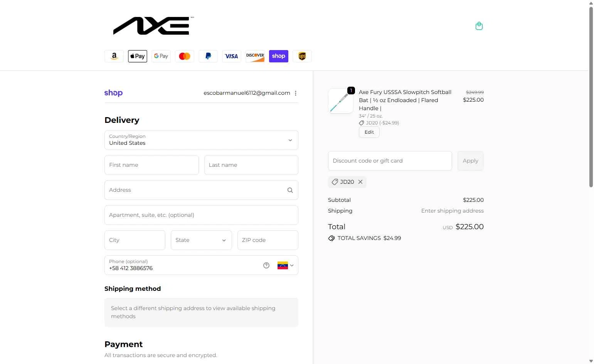The width and height of the screenshot is (594, 364).
Task: Click the PayPal payment icon
Action: pyautogui.click(x=208, y=56)
